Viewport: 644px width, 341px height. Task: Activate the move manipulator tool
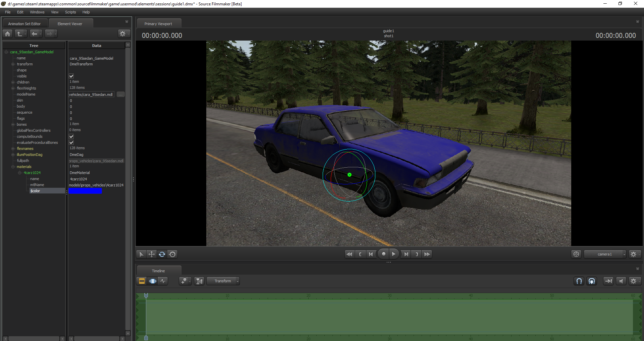pyautogui.click(x=152, y=254)
